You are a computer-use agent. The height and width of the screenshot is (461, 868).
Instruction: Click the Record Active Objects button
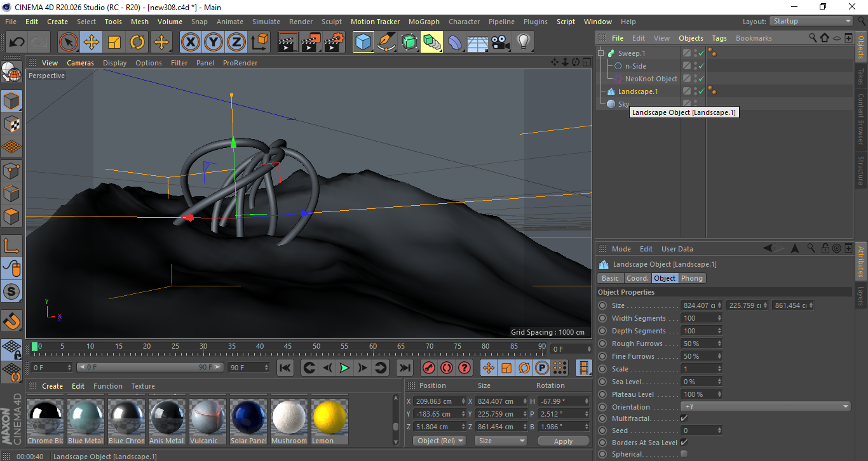(x=429, y=368)
